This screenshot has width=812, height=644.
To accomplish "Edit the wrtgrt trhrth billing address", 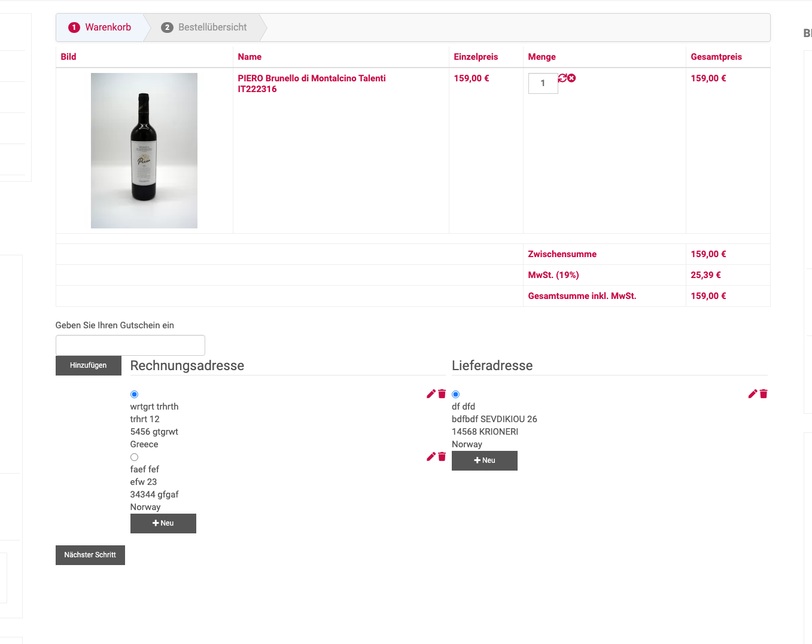I will (431, 393).
